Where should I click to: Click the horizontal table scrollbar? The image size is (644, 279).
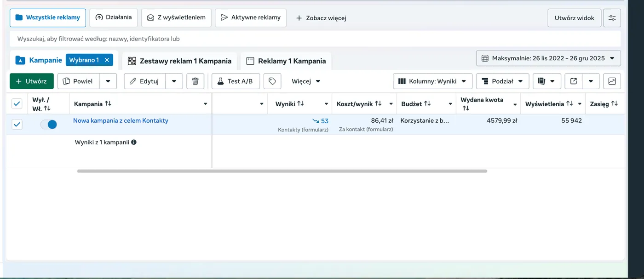(282, 171)
